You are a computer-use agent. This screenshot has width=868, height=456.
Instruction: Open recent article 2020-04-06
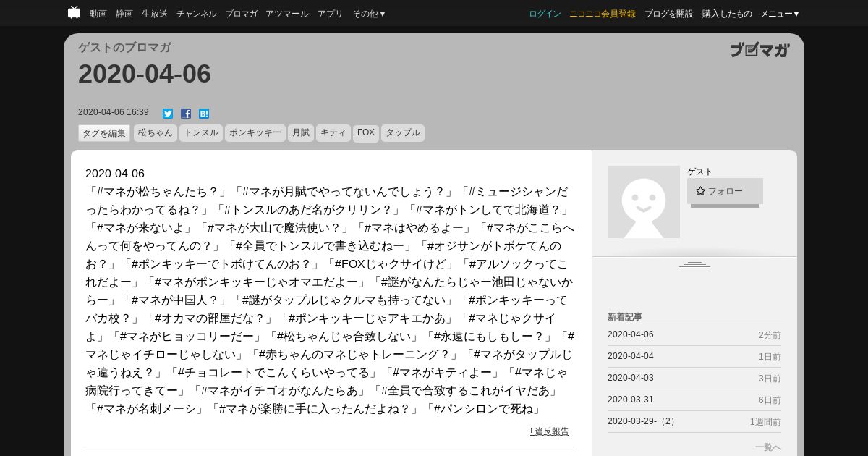[631, 334]
